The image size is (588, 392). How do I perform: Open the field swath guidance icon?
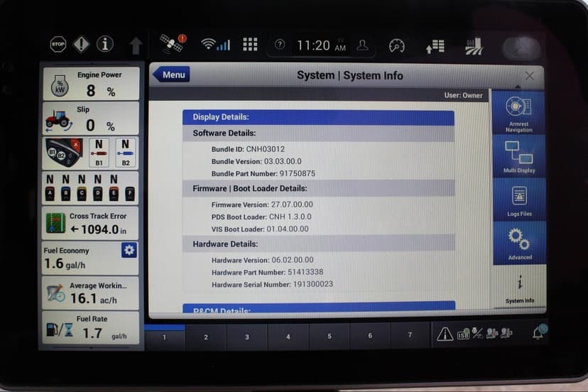click(x=474, y=47)
